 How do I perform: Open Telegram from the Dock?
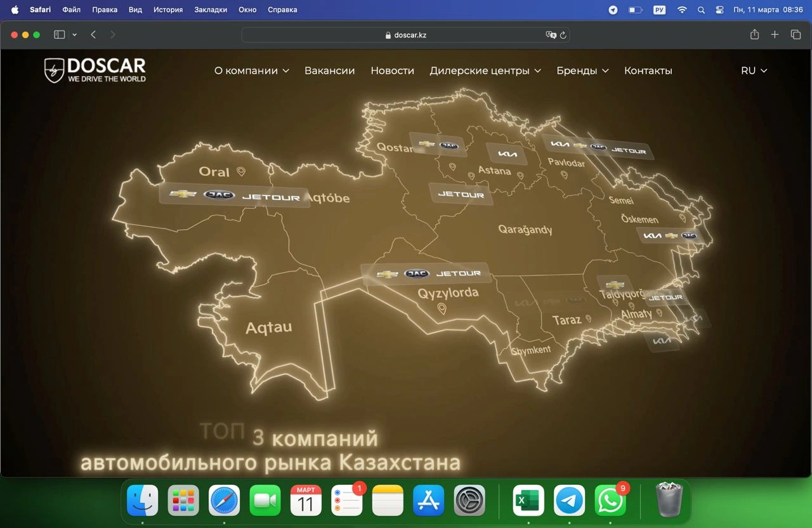click(570, 501)
